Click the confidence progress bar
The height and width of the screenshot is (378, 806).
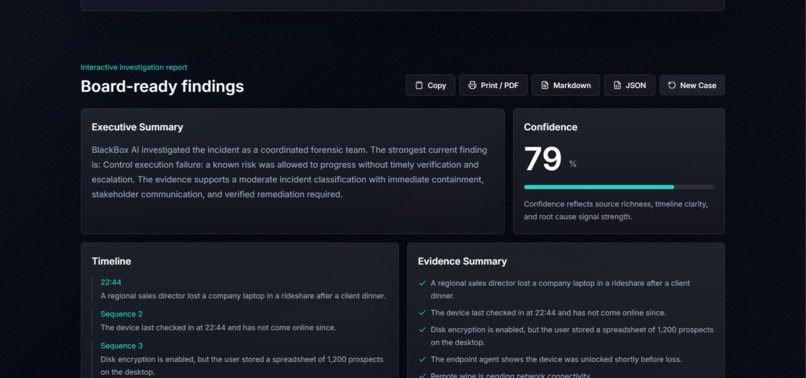click(619, 187)
